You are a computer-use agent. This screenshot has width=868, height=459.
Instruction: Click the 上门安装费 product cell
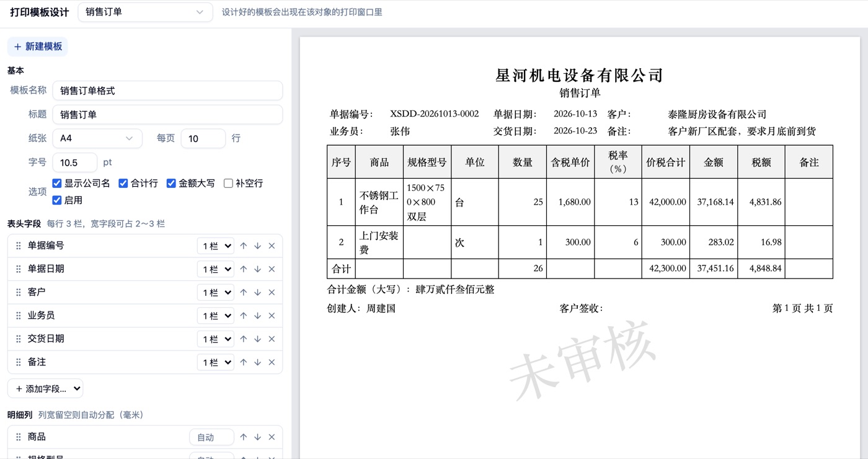coord(379,243)
